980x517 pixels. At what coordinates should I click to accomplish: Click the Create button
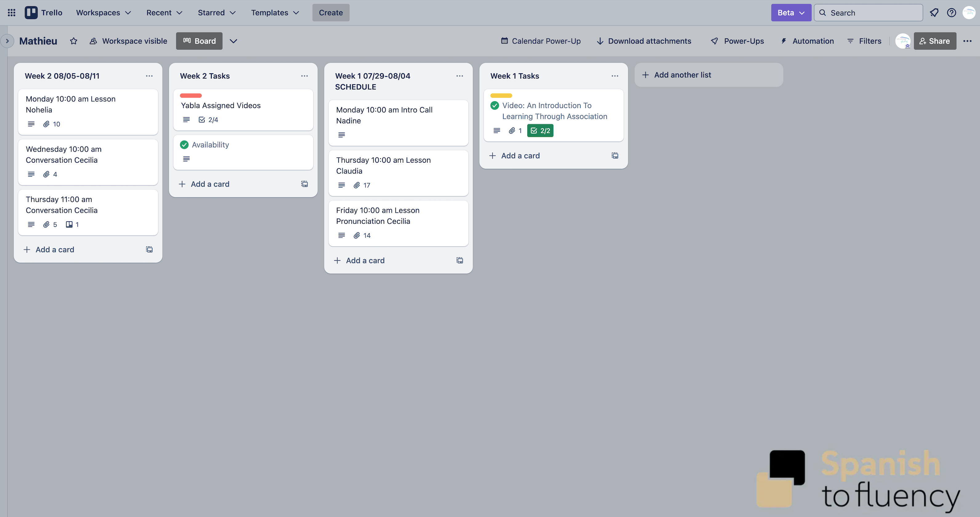(330, 13)
